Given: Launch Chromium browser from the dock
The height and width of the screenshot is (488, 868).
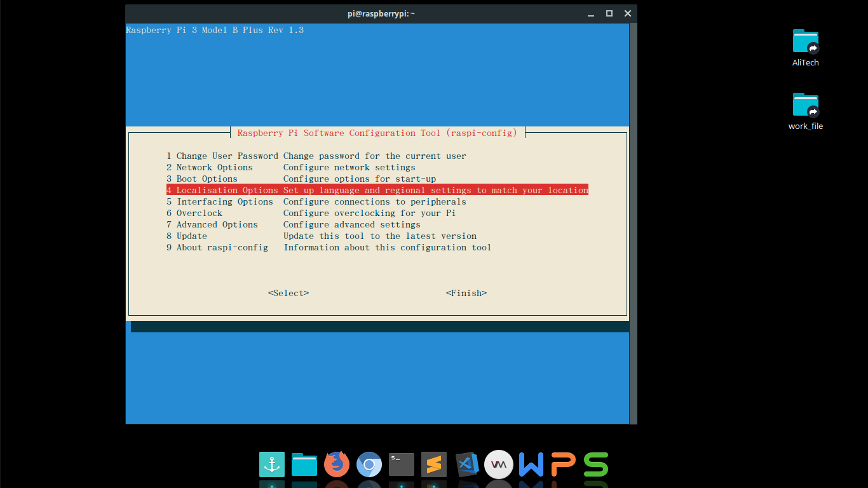Looking at the screenshot, I should 369,464.
